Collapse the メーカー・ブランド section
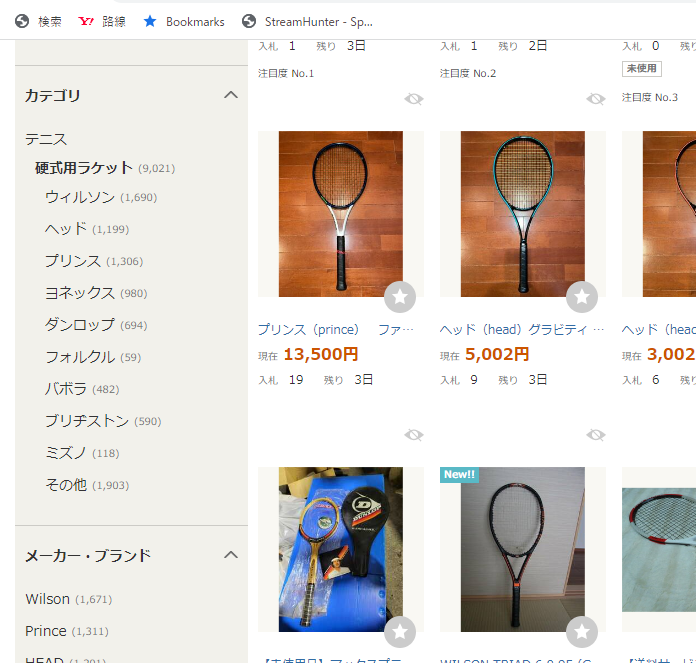The width and height of the screenshot is (696, 663). (x=231, y=555)
